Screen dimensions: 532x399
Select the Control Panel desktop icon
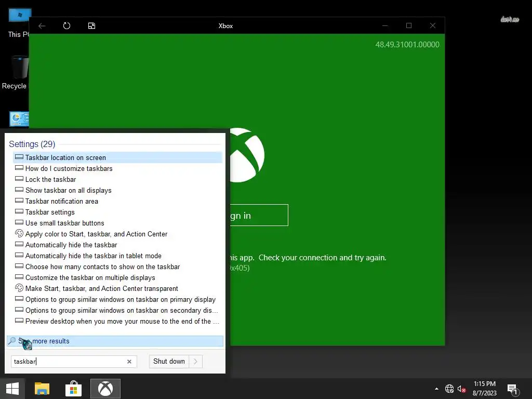click(19, 119)
